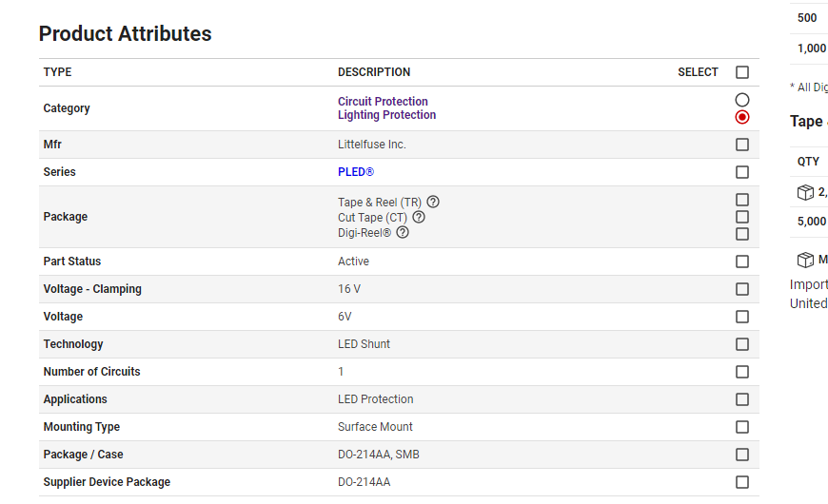
Task: Click help icon beside Cut Tape (CT)
Action: 419,217
